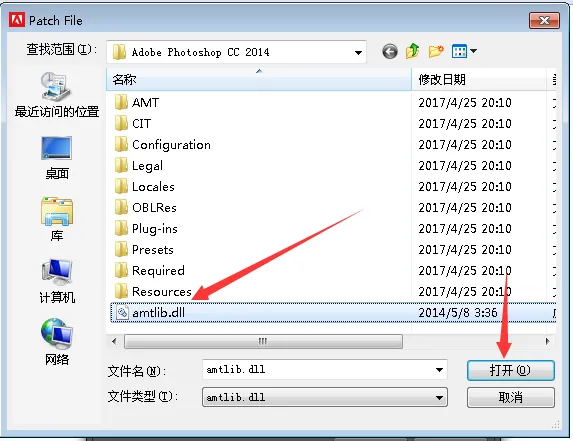573x441 pixels.
Task: Click the 取消 (Cancel) button
Action: tap(511, 397)
